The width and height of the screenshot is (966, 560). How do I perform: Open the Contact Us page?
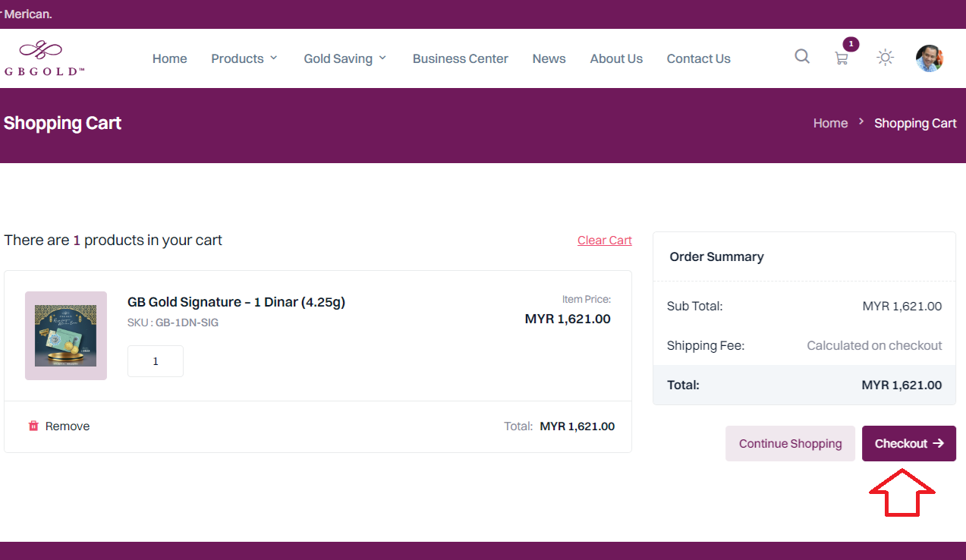(698, 58)
